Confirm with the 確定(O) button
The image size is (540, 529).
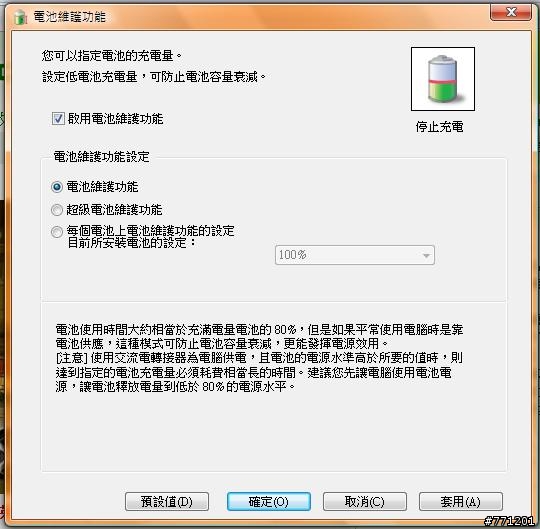point(269,501)
